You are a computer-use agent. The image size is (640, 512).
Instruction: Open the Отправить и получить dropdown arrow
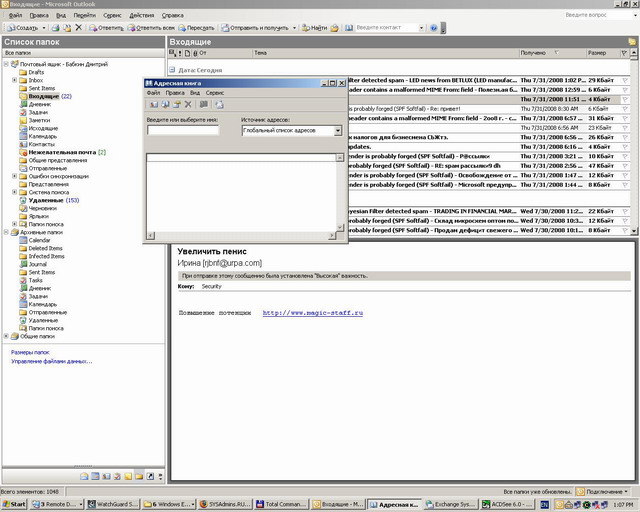pos(294,28)
